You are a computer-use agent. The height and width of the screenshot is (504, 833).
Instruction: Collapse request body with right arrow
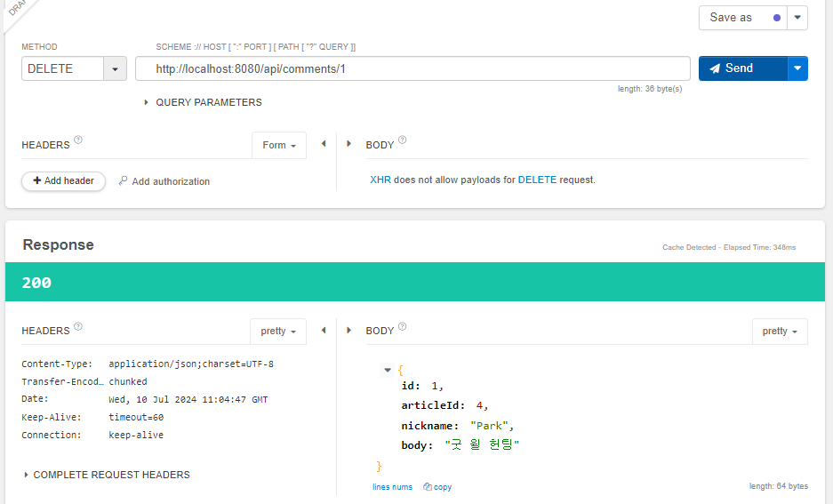coord(348,143)
